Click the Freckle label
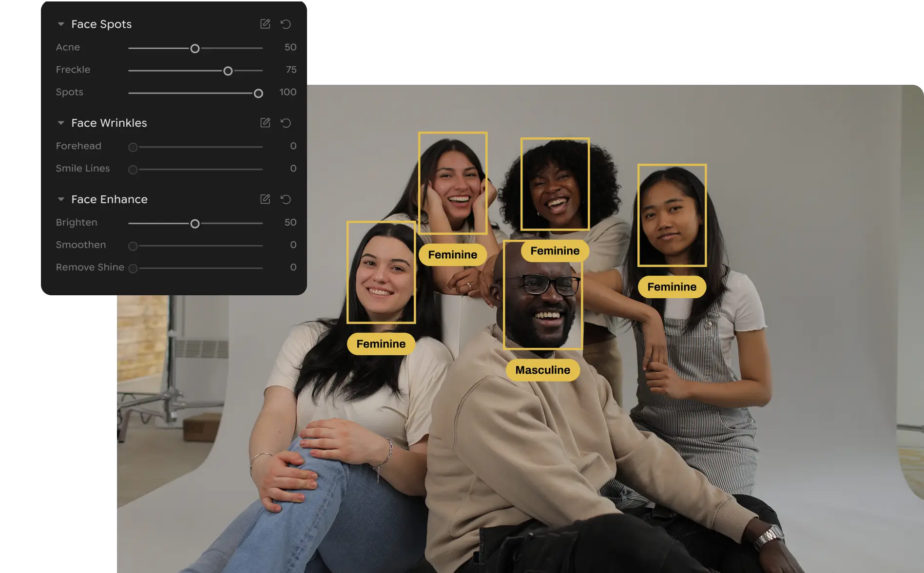This screenshot has height=573, width=924. [x=73, y=70]
